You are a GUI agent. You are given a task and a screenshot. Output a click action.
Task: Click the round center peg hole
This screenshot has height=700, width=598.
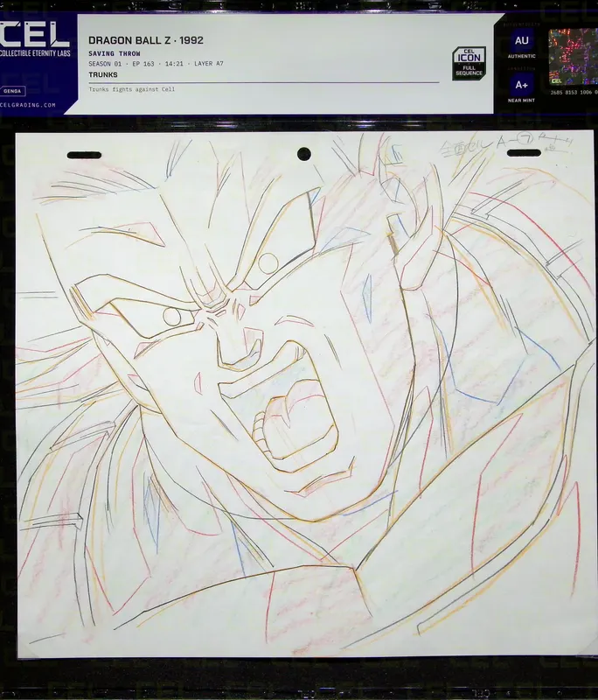(304, 154)
